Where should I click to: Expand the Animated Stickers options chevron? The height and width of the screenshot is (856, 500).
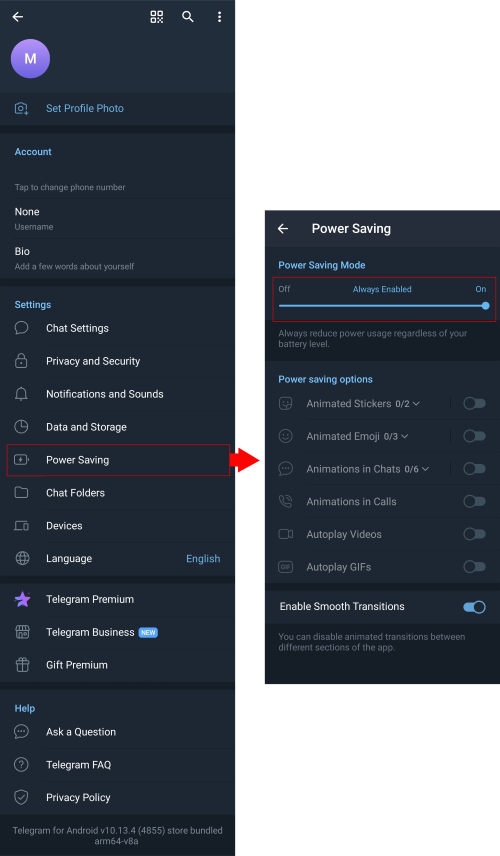point(416,403)
